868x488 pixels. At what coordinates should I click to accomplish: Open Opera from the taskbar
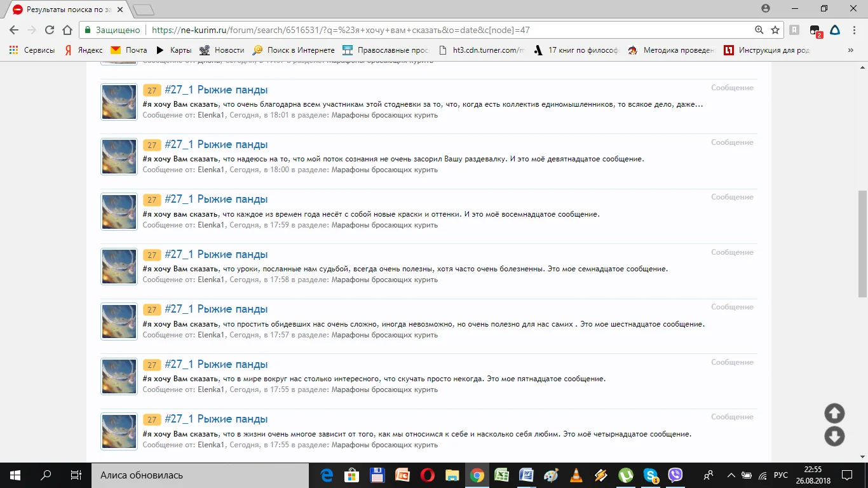coord(427,475)
